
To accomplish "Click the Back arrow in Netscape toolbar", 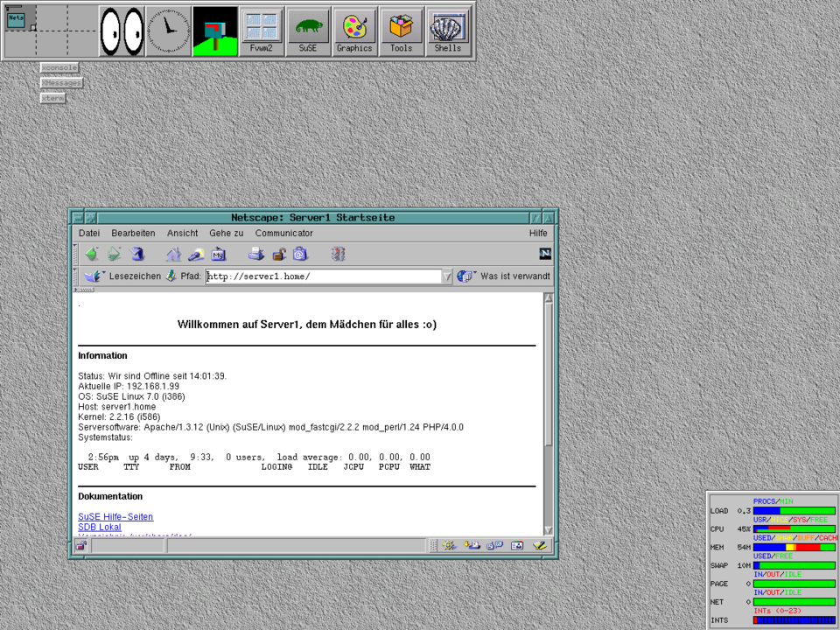I will pyautogui.click(x=91, y=255).
